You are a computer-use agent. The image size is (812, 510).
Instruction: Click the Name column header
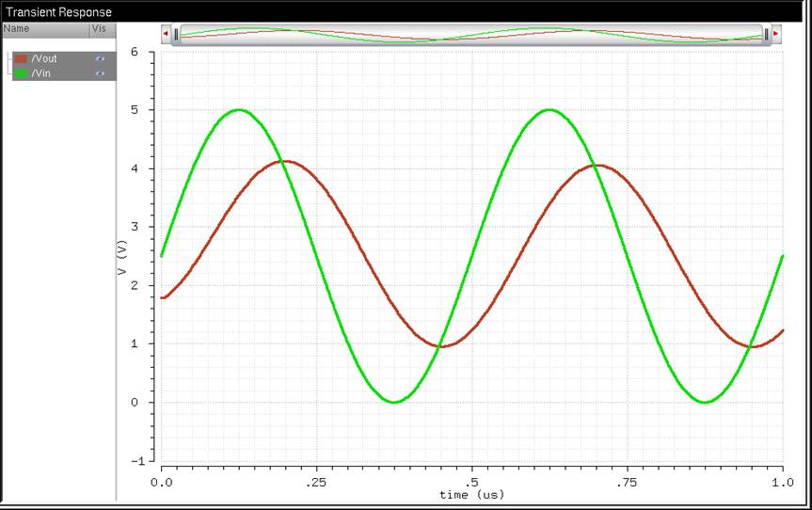17,29
